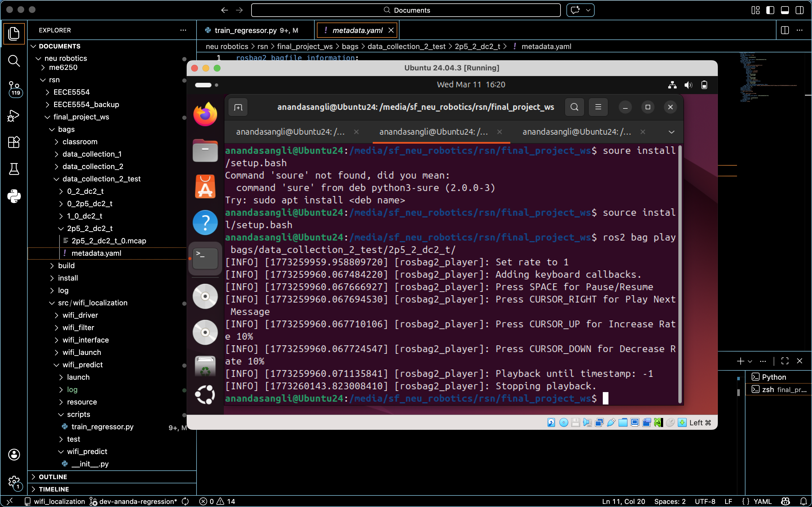Viewport: 812px width, 507px height.
Task: Open Run and Debug view
Action: point(14,116)
